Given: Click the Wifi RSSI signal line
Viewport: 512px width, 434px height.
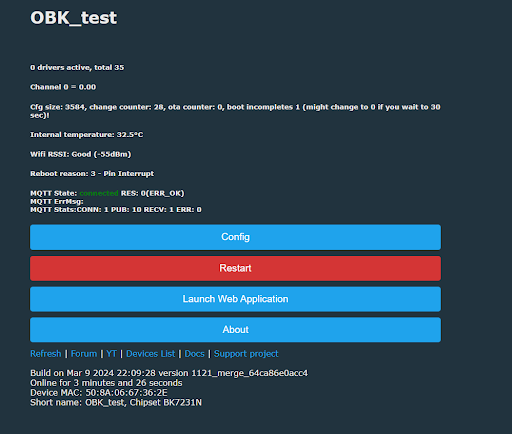Looking at the screenshot, I should pos(81,154).
